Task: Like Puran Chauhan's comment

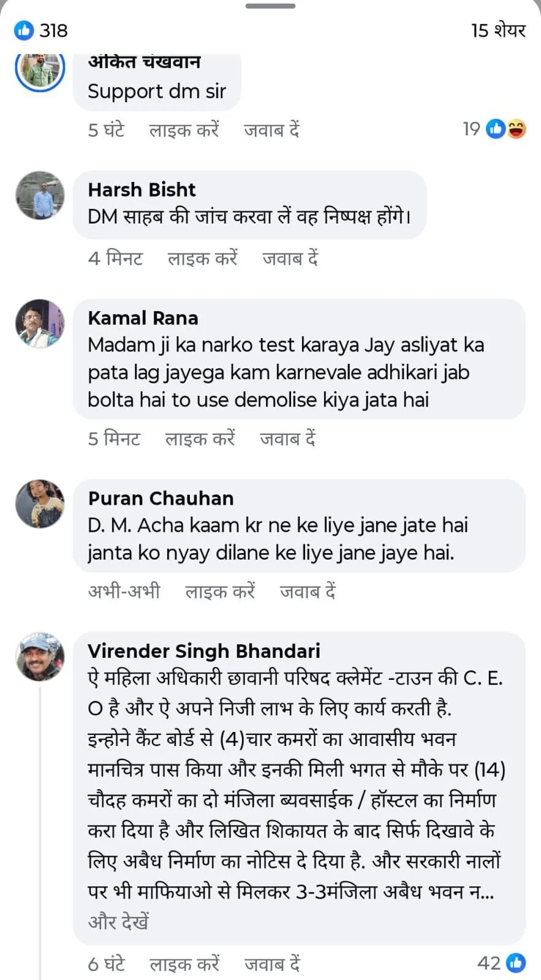Action: (x=220, y=591)
